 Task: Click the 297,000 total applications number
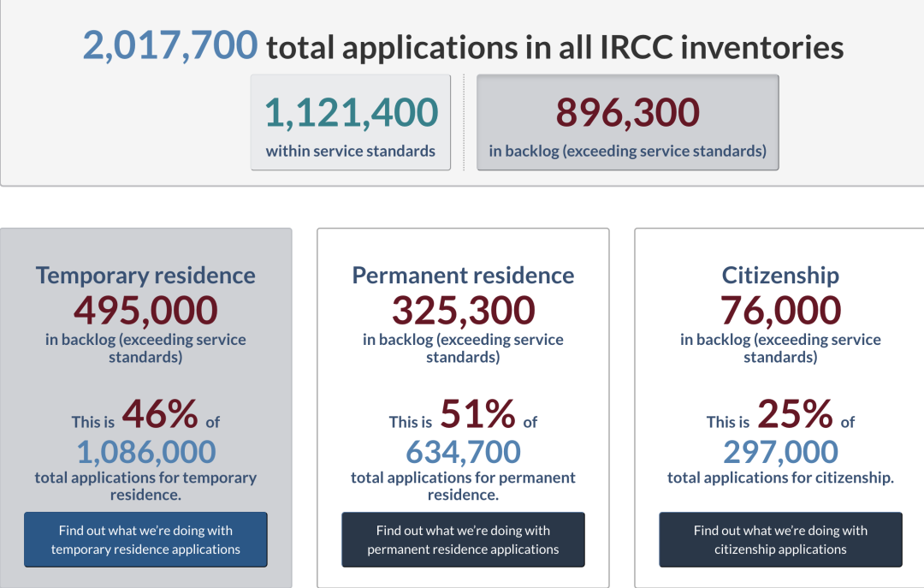click(780, 453)
